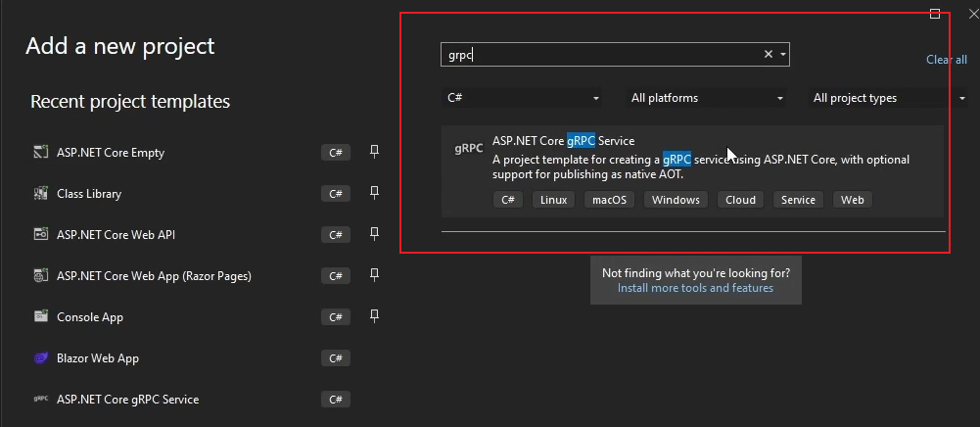The width and height of the screenshot is (980, 427).
Task: Click the ASP.NET Core Empty template icon
Action: (x=40, y=152)
